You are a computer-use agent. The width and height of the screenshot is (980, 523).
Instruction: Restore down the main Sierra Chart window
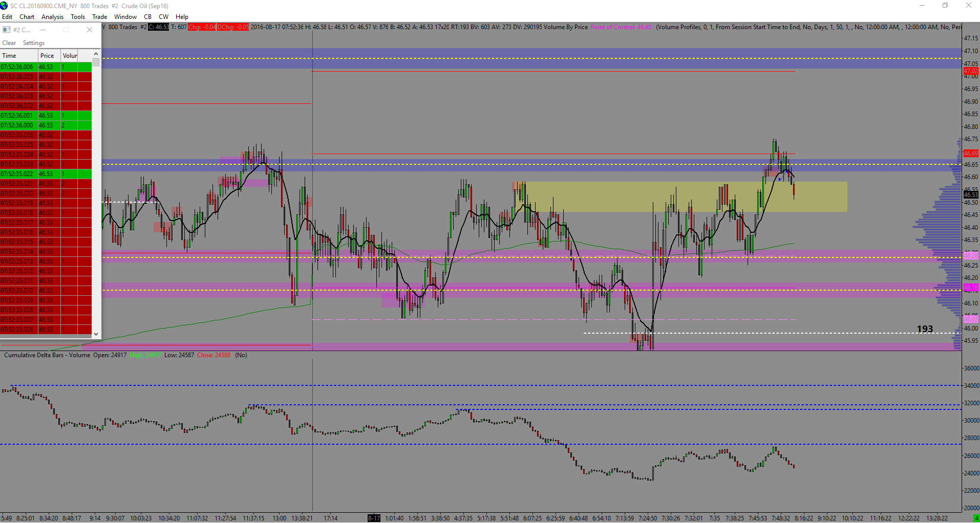[945, 6]
